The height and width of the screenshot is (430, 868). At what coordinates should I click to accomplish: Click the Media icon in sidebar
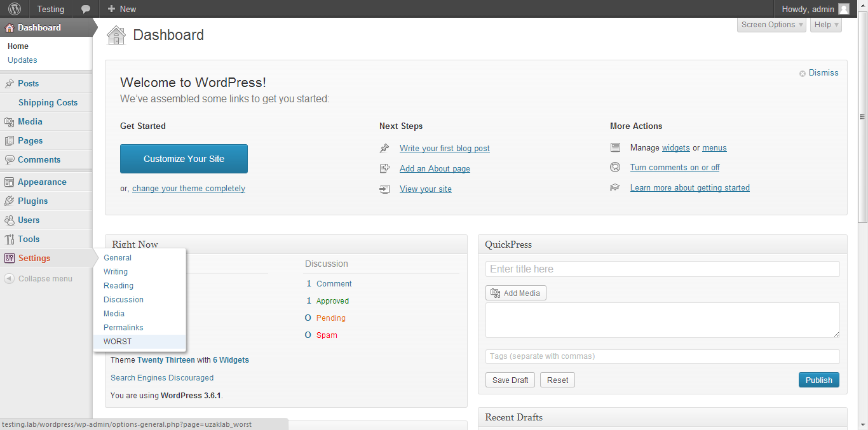tap(9, 121)
